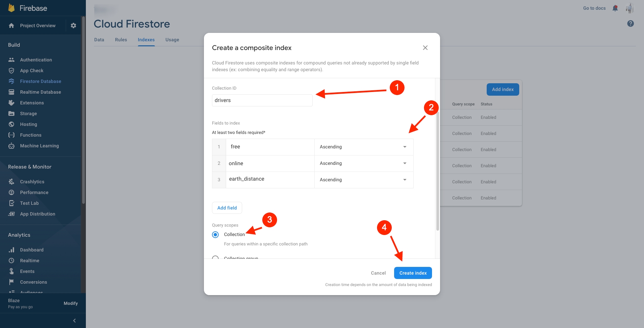
Task: Select the Collection group radio button
Action: [215, 257]
